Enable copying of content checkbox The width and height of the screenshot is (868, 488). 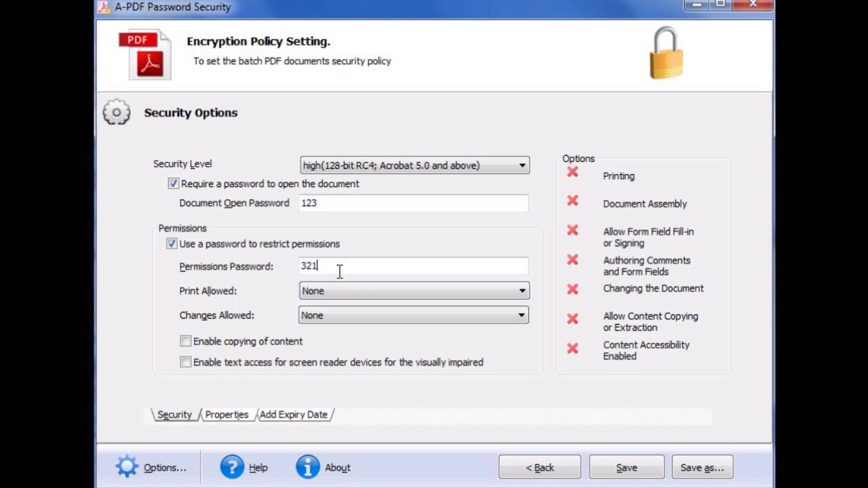(x=186, y=341)
